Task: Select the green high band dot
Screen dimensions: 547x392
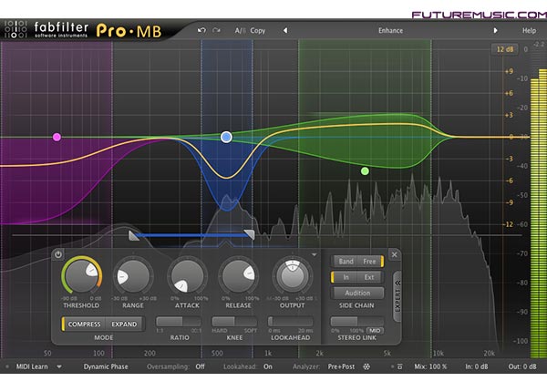Action: [x=365, y=171]
